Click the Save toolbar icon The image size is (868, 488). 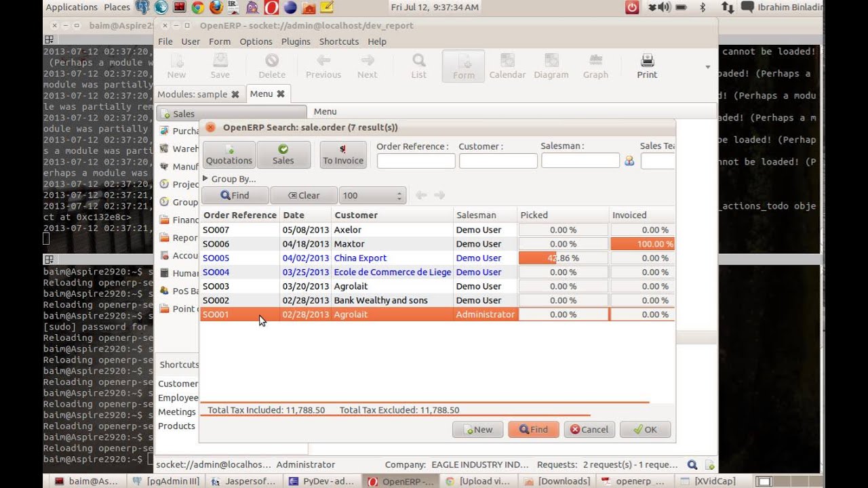pos(220,66)
